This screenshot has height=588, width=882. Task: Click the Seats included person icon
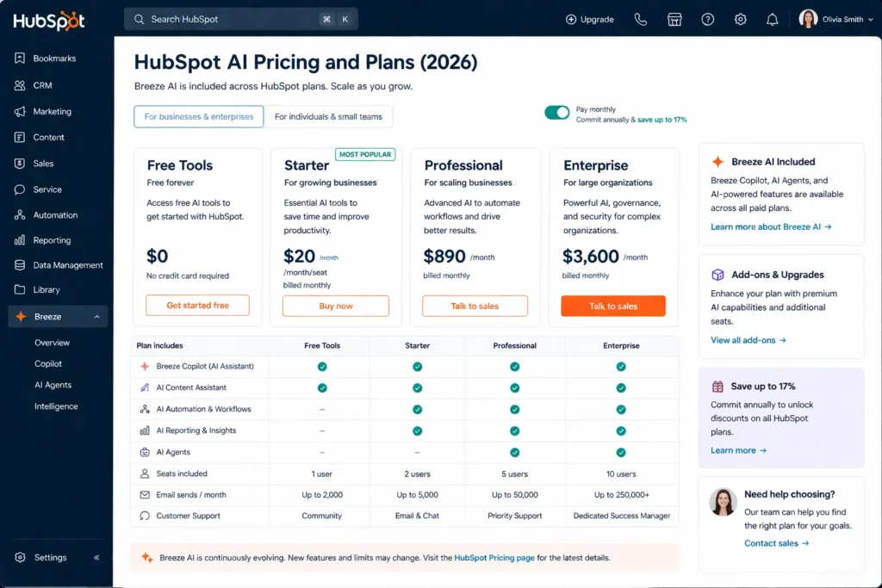[x=145, y=473]
